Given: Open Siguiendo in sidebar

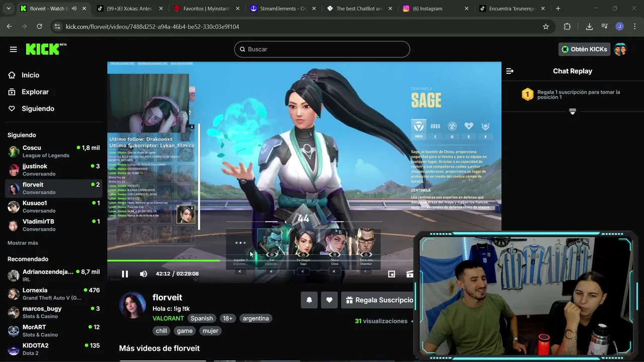Looking at the screenshot, I should [x=38, y=109].
